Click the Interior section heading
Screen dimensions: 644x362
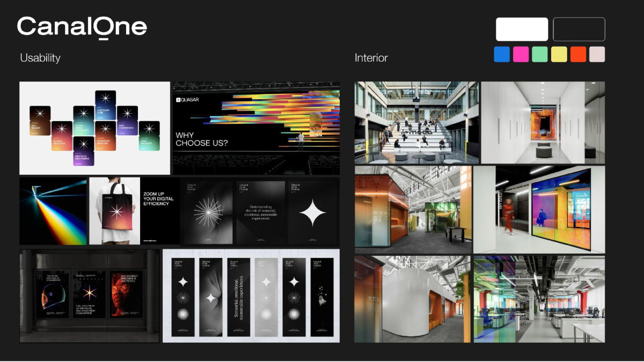click(371, 58)
